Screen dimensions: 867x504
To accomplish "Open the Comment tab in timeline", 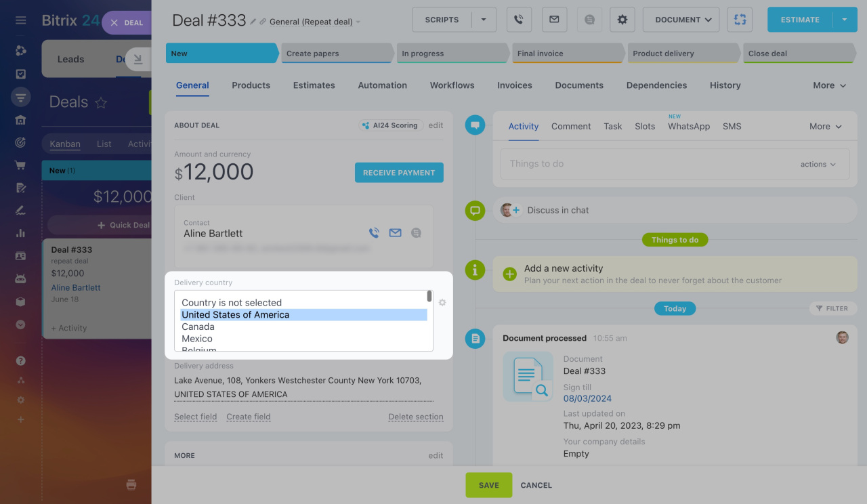I will (570, 126).
